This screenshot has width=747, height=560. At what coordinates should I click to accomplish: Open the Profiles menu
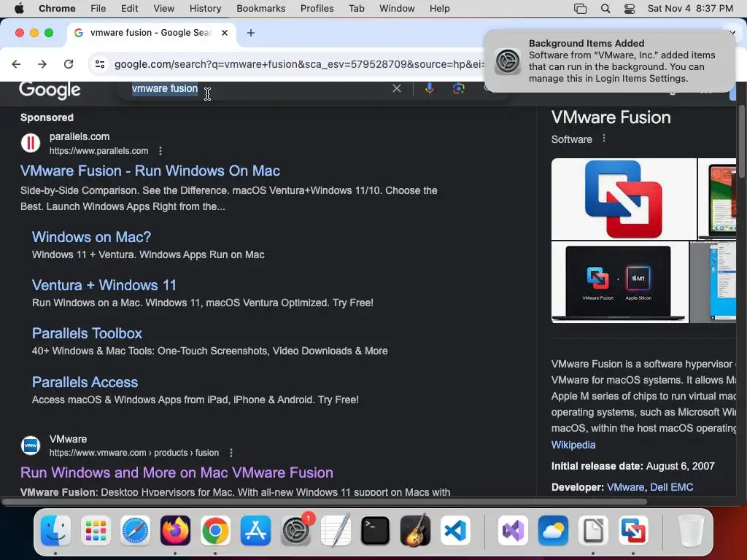pos(317,8)
